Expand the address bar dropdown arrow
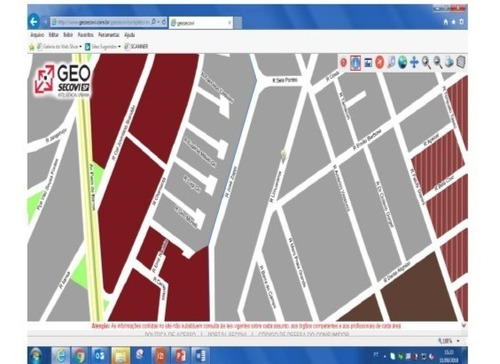 [158, 22]
